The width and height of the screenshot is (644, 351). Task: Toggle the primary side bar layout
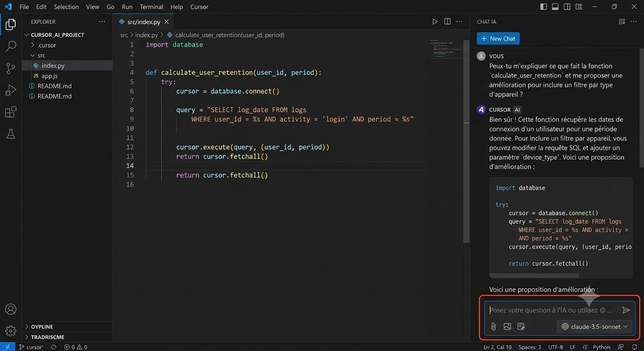[x=543, y=7]
